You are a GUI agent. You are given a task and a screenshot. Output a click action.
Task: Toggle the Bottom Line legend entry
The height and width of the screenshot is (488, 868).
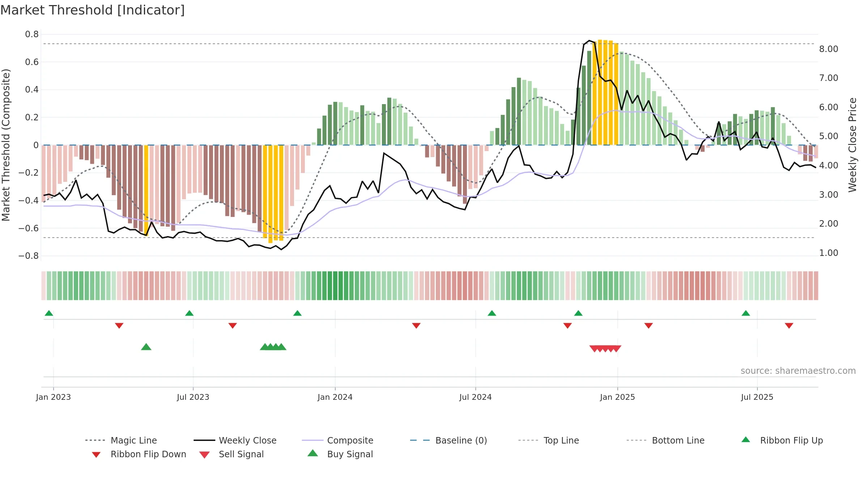pos(665,440)
